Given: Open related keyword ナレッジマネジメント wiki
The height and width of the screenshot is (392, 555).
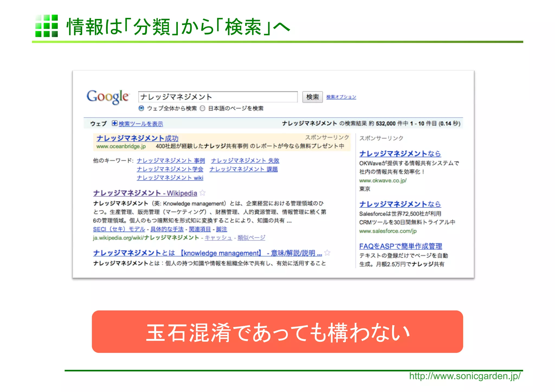Looking at the screenshot, I should 170,178.
